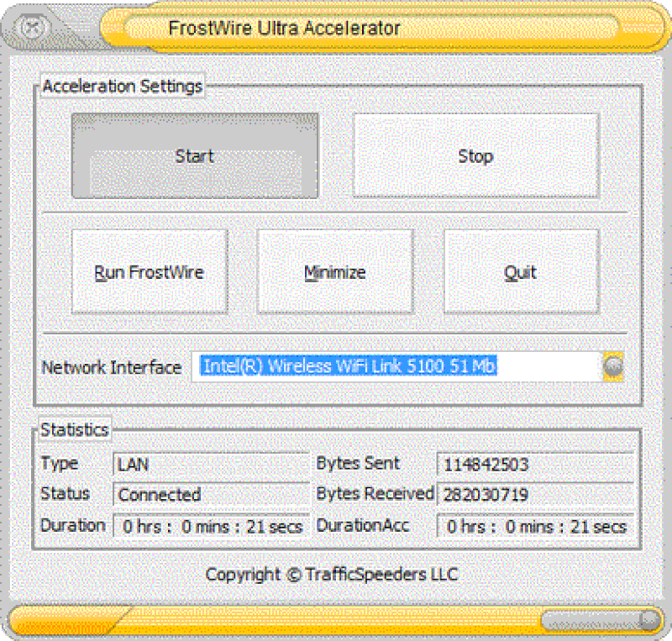Click the Start acceleration button
672x641 pixels.
pyautogui.click(x=195, y=155)
